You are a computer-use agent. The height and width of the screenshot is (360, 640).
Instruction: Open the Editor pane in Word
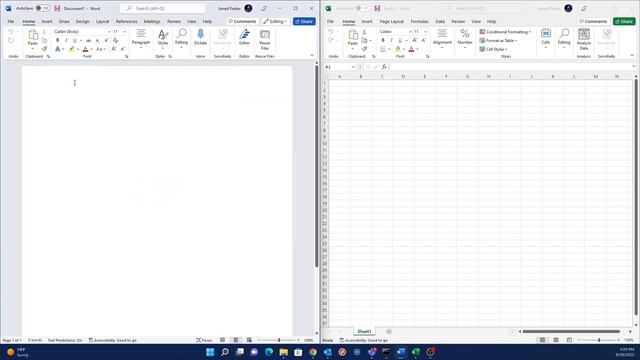[244, 38]
